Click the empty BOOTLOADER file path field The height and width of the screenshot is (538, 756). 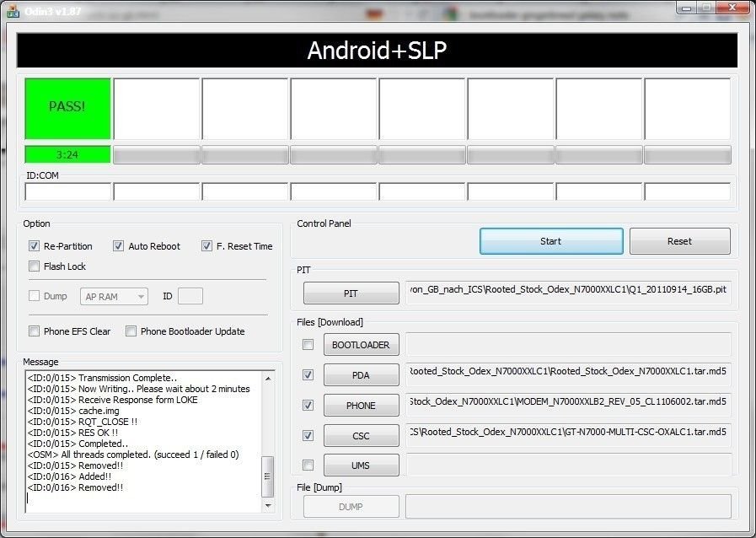568,345
